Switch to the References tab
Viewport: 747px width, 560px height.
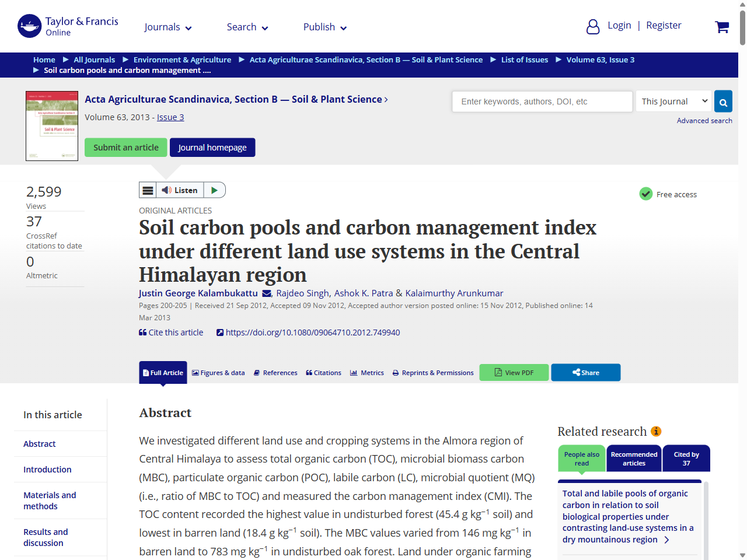(x=275, y=373)
